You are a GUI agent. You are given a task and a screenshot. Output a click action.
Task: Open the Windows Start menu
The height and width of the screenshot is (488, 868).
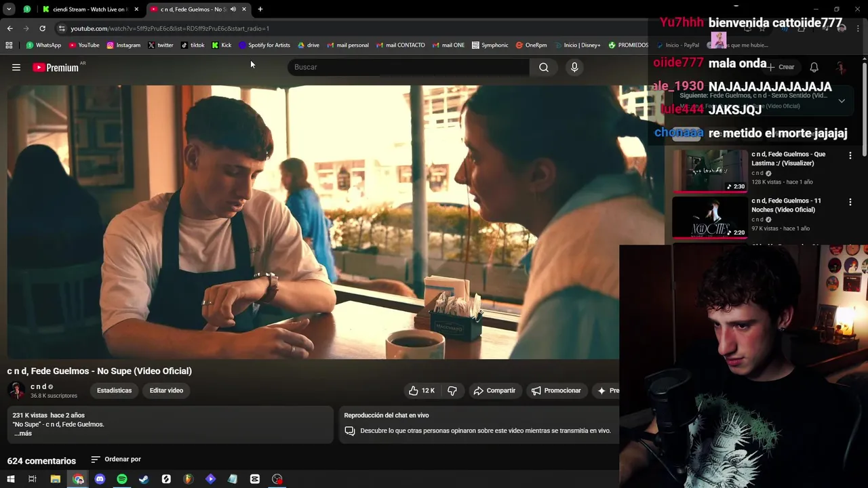pos(10,479)
